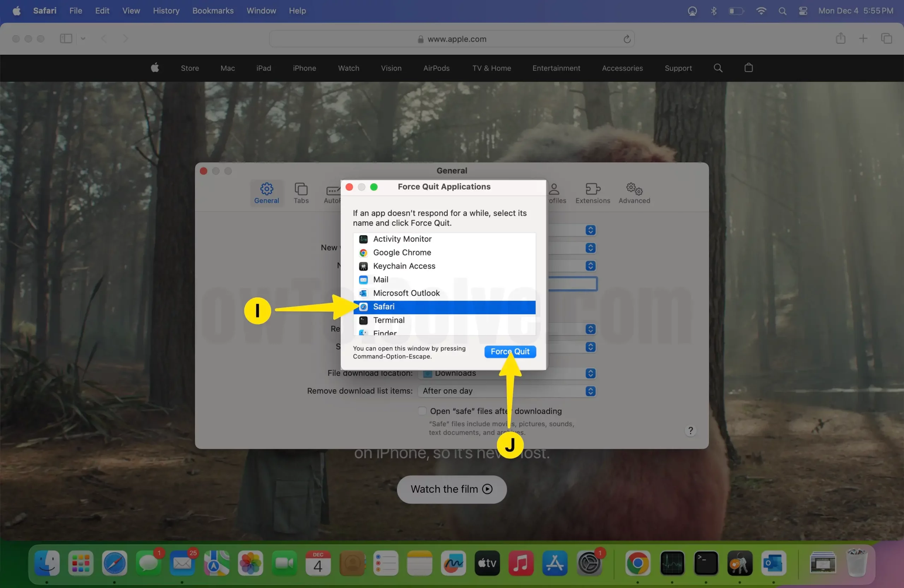Select Google Chrome in Force Quit list
904x588 pixels.
coord(444,253)
